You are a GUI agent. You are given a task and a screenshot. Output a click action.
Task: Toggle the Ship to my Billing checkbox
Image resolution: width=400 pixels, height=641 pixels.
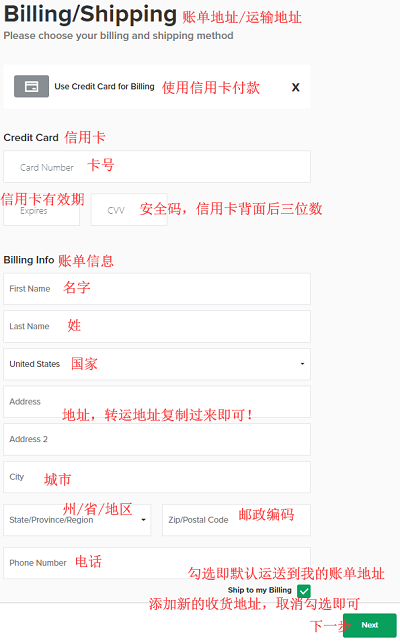tap(304, 591)
